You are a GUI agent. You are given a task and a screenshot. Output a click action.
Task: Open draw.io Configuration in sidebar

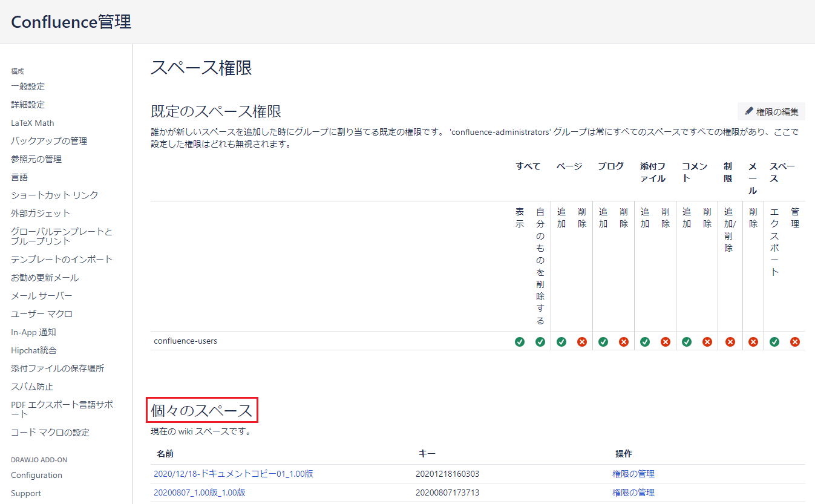pos(36,475)
